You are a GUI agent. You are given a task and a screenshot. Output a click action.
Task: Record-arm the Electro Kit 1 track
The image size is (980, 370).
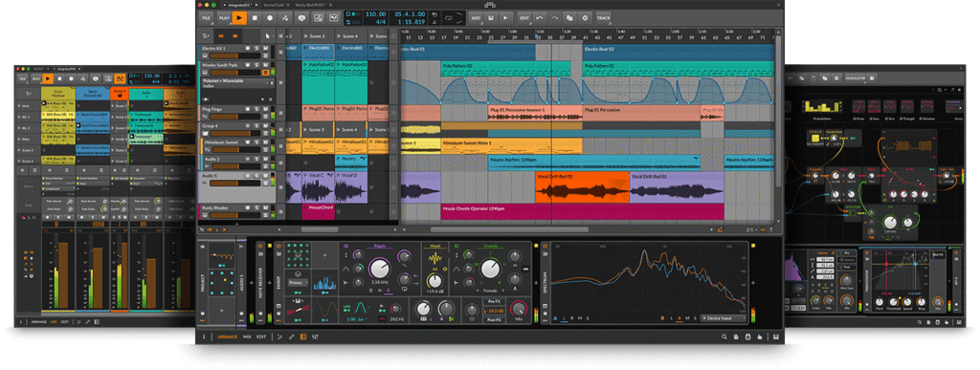click(x=248, y=49)
